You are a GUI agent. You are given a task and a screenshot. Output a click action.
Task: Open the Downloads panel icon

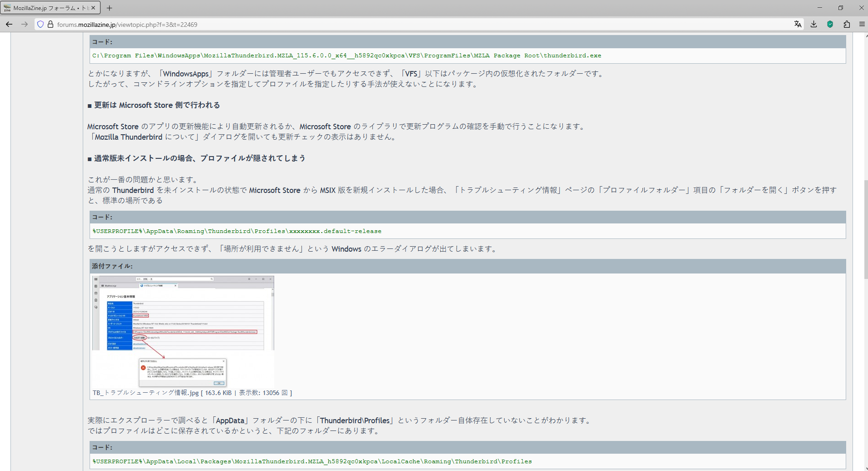(x=814, y=25)
